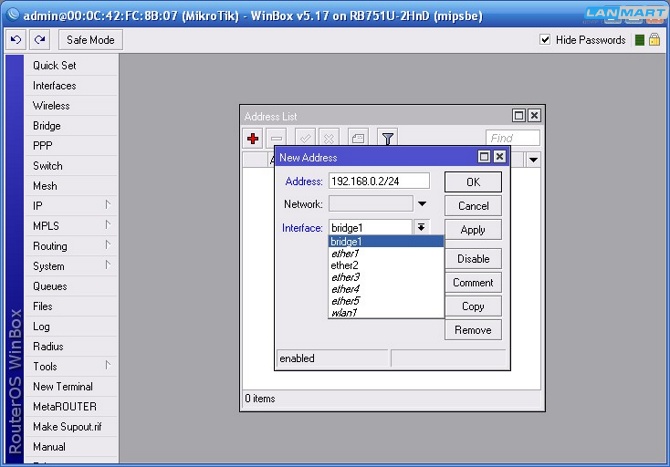Maximize the New Address dialog
670x467 pixels.
click(x=484, y=157)
